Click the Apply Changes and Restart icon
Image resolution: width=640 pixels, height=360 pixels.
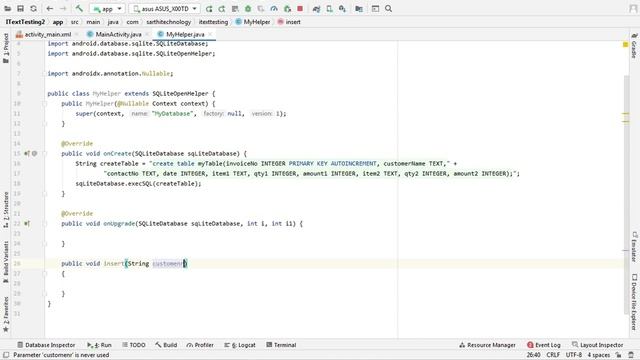pyautogui.click(x=222, y=9)
